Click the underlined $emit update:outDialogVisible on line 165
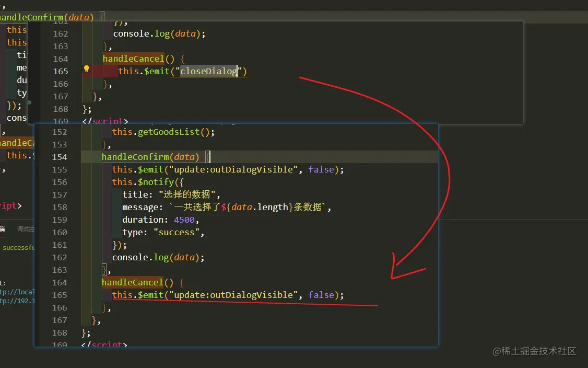The image size is (588, 368). [x=228, y=295]
